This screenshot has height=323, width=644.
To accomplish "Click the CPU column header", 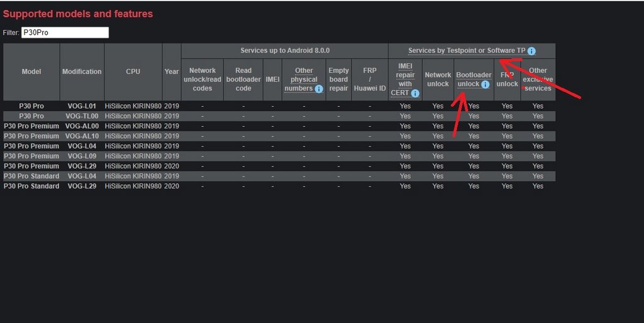I will [133, 72].
